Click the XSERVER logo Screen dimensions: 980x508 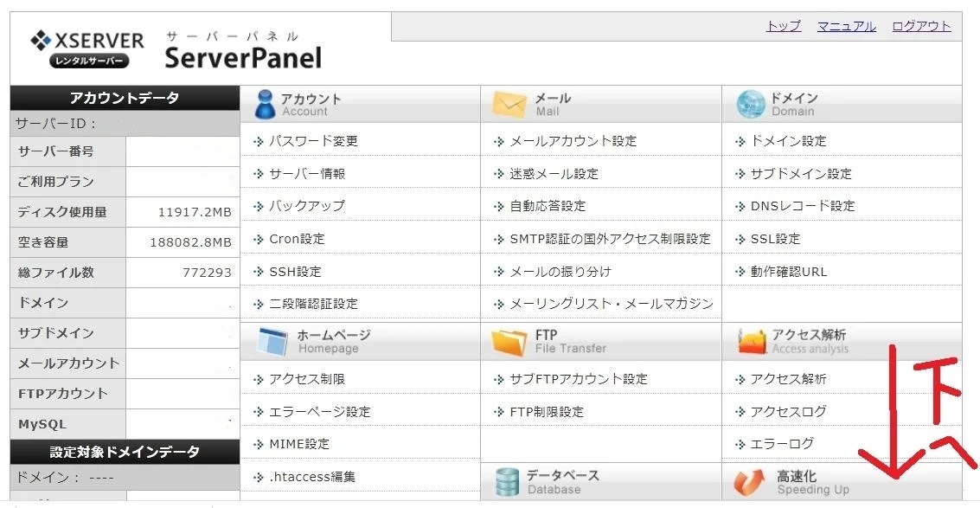click(87, 48)
